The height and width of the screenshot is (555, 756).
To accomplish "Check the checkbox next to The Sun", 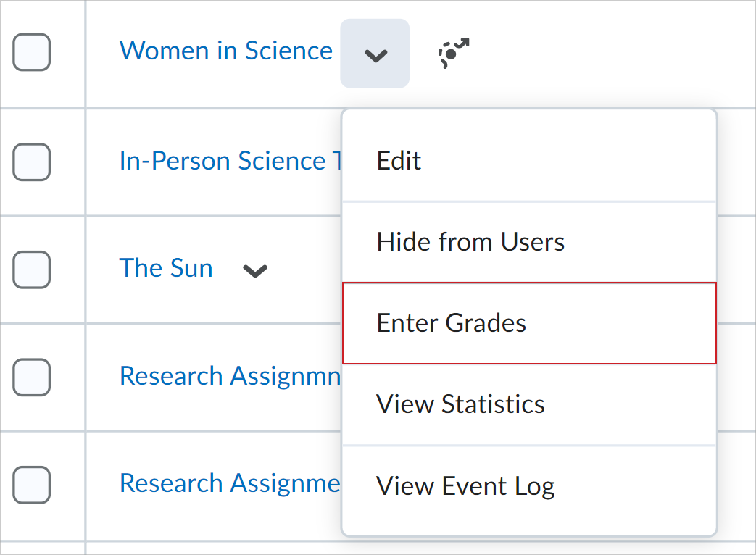I will 31,270.
